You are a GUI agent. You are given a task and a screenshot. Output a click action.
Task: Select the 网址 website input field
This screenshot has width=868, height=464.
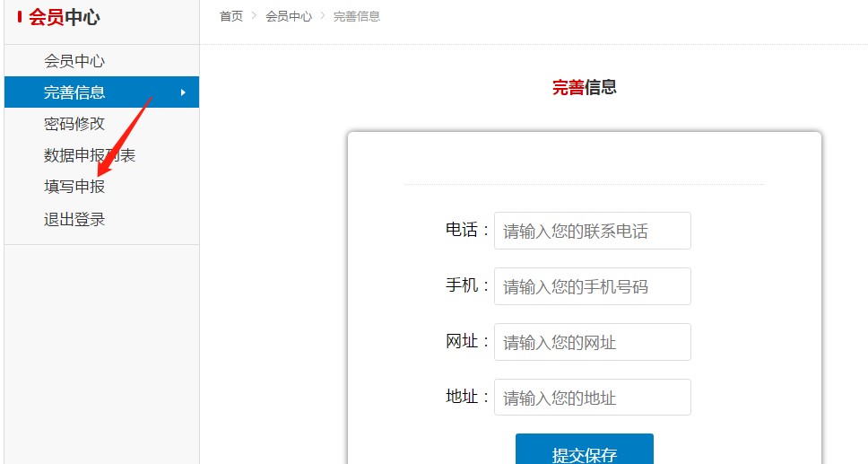(x=592, y=342)
